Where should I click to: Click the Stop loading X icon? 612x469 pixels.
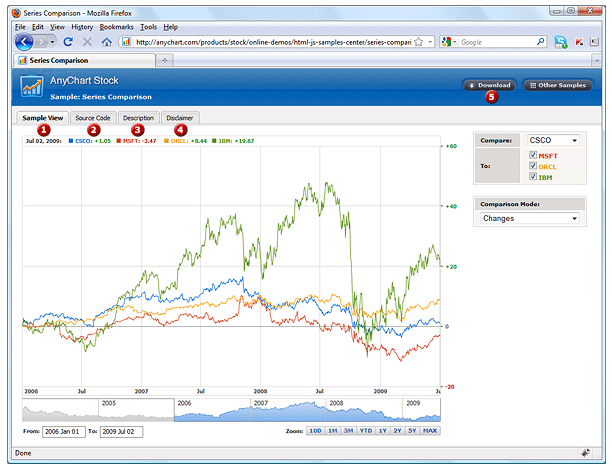(x=87, y=42)
